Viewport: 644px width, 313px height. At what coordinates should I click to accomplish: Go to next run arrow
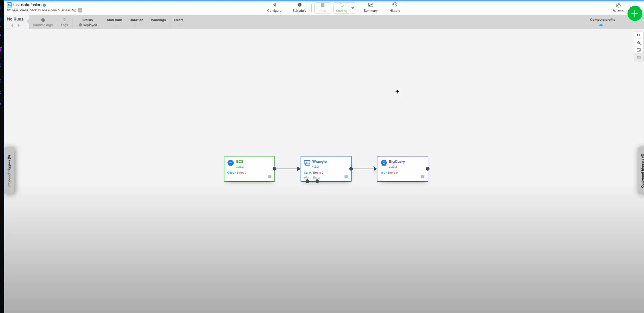[19, 25]
